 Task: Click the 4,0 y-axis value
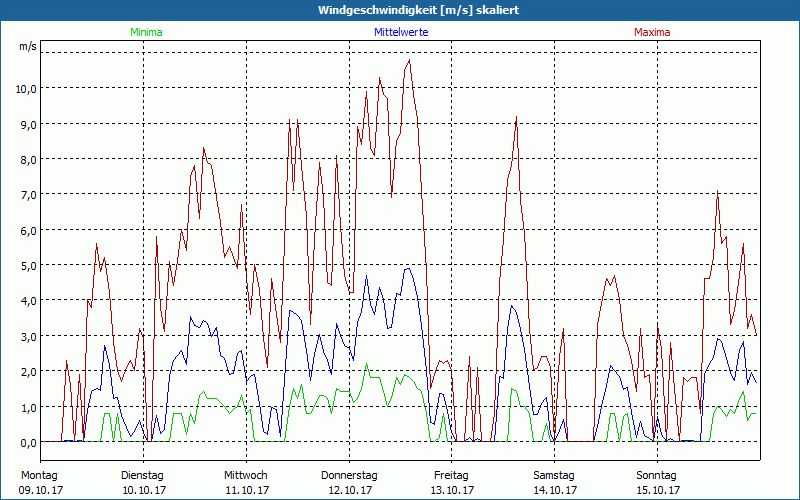click(29, 301)
